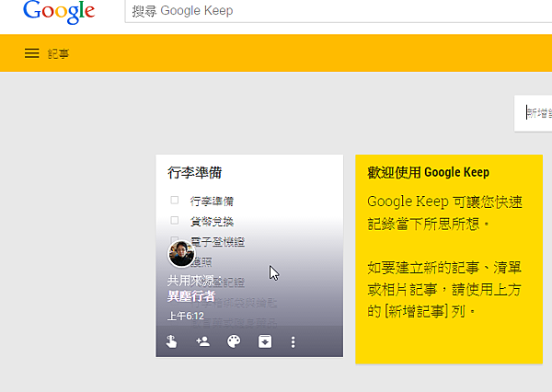This screenshot has width=552, height=392.
Task: Click the add collaborator icon
Action: tap(202, 341)
